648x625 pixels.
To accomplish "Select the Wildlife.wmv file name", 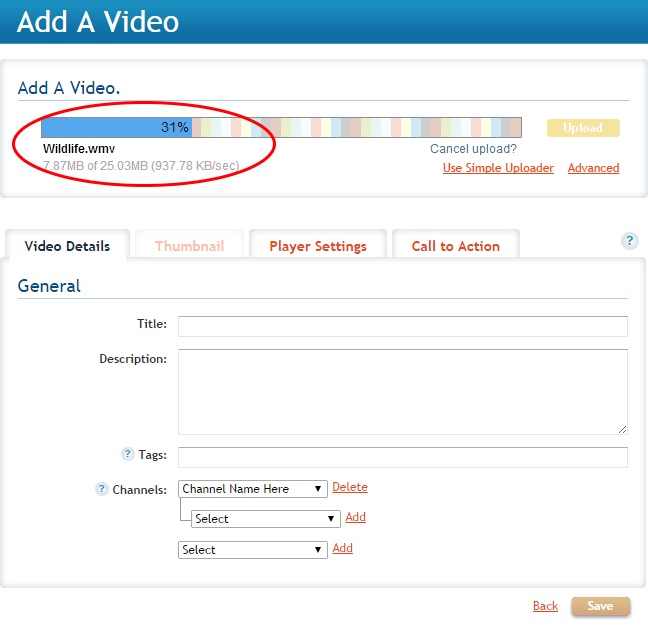I will coord(79,148).
